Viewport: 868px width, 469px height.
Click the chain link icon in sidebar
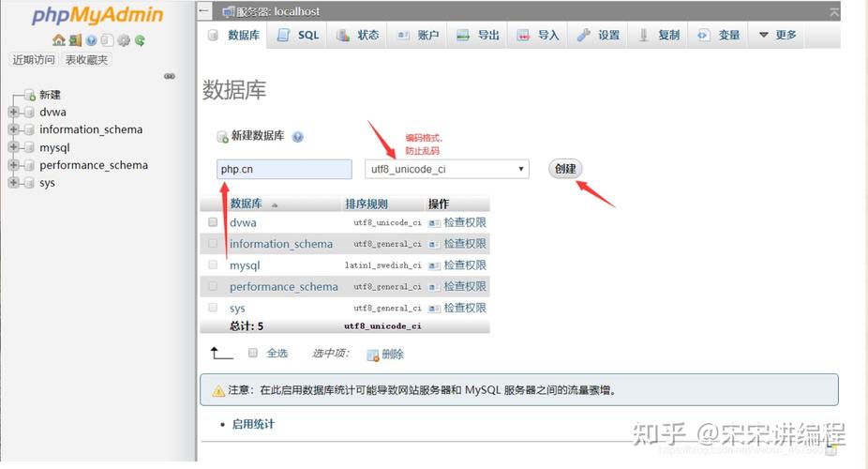[x=170, y=76]
